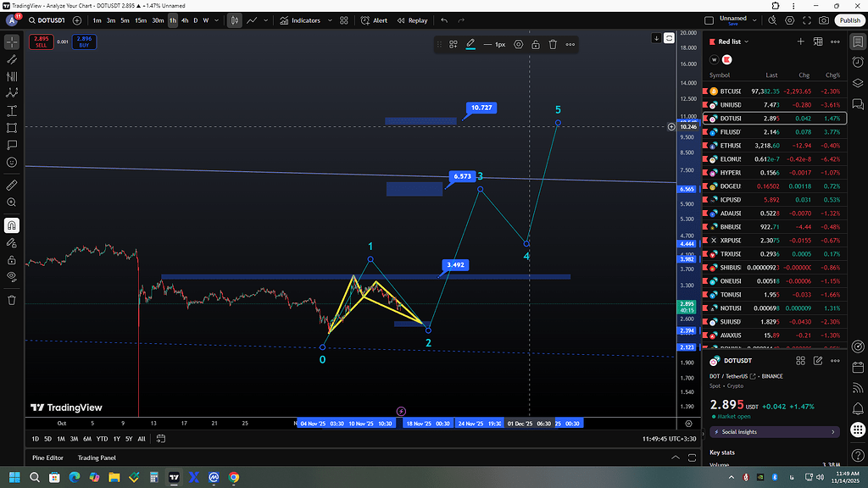Toggle hide all drawings eye icon
The width and height of the screenshot is (868, 488).
point(12,277)
